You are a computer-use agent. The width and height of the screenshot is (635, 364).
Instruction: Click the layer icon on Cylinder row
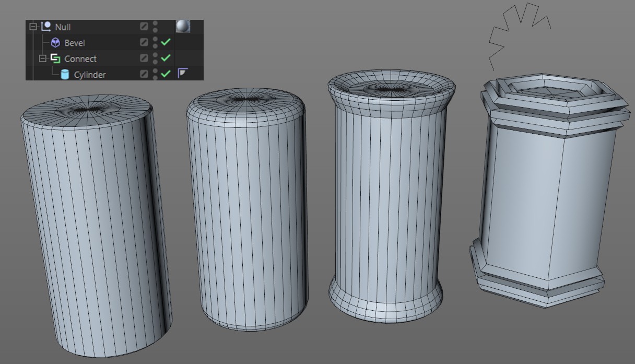pos(144,75)
